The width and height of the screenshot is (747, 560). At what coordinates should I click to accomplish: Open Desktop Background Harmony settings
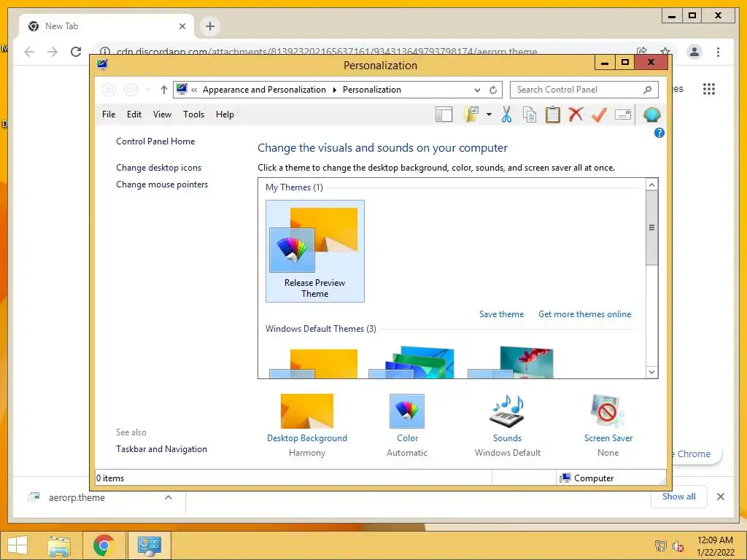(x=307, y=425)
